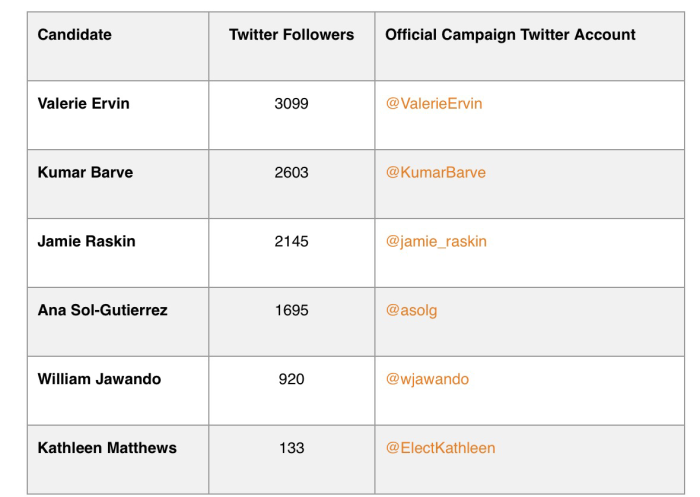
Task: Click the 1695 followers value
Action: 292,310
